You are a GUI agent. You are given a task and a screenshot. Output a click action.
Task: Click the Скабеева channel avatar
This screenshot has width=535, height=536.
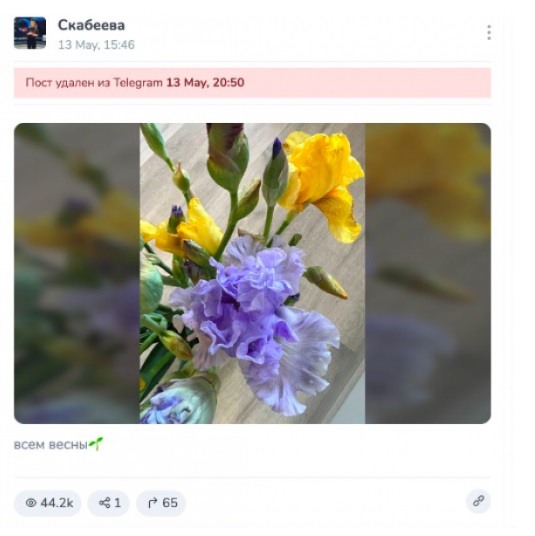30,33
